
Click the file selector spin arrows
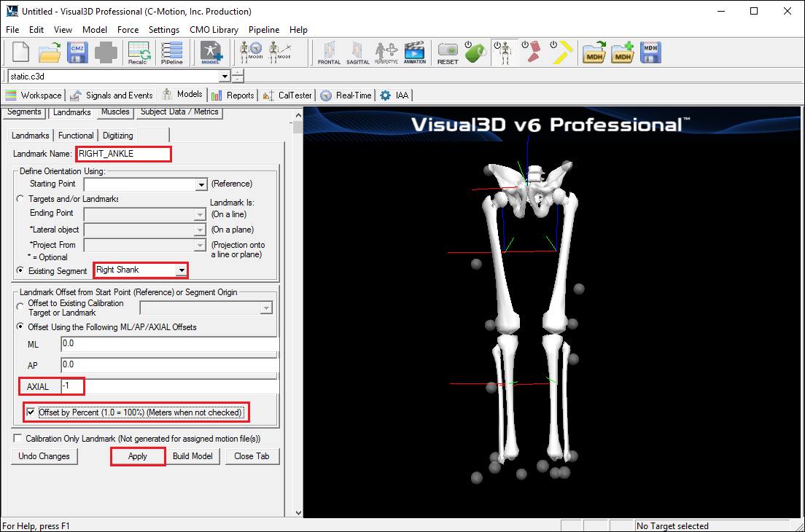coord(238,77)
